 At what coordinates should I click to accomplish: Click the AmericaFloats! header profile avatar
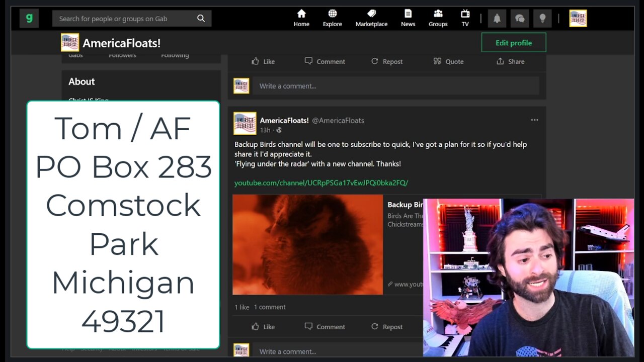tap(70, 43)
